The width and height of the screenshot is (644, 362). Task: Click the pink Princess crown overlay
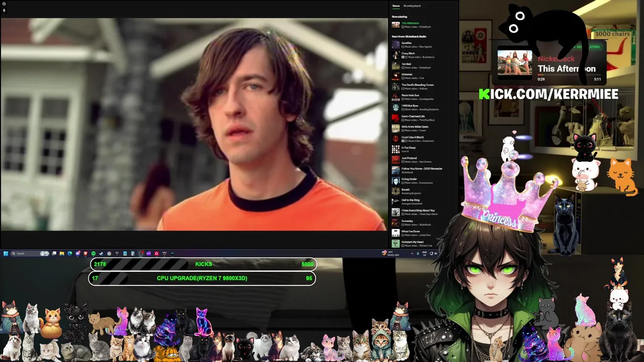tap(508, 194)
